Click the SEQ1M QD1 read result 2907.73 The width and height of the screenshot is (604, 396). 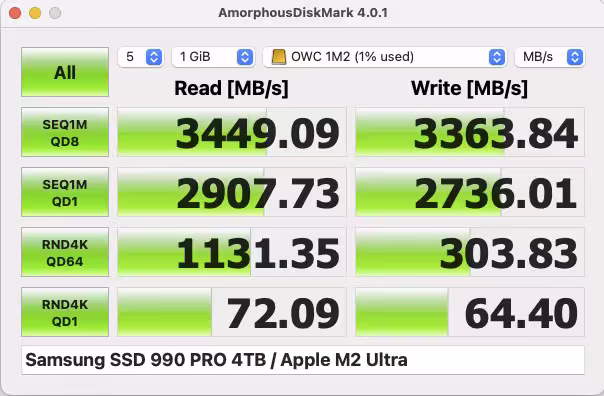coord(232,192)
